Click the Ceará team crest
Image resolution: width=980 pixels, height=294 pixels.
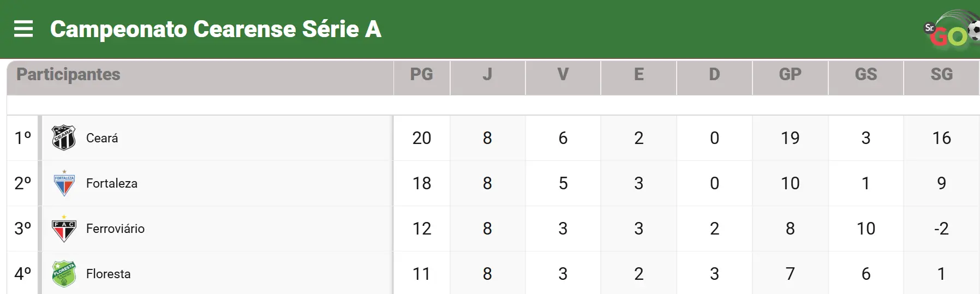(x=64, y=137)
